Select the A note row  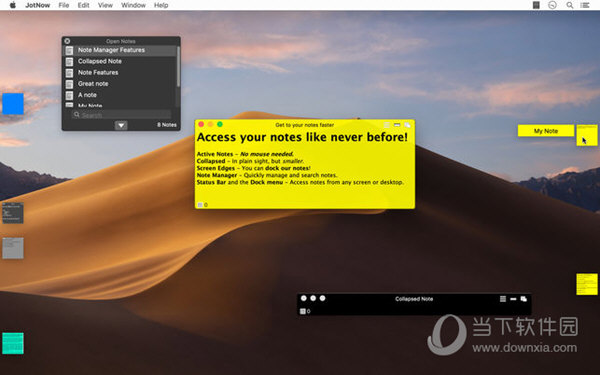(x=120, y=95)
